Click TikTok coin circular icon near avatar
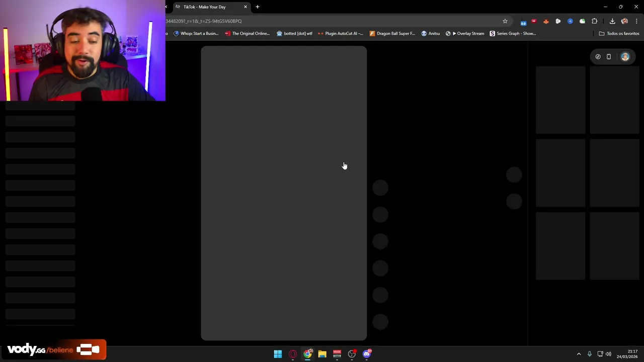This screenshot has width=644, height=362. tap(598, 57)
